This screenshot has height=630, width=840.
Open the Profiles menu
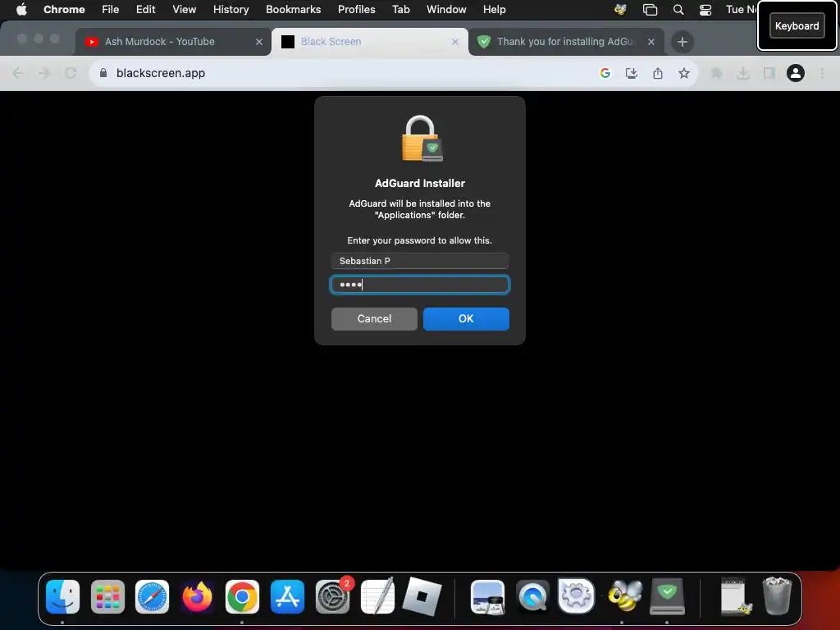point(356,9)
